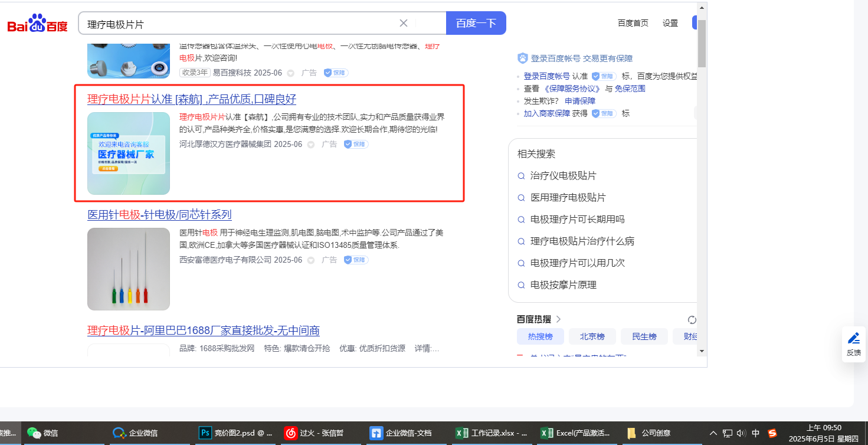Screen dimensions: 868x445
Task: Show hidden system tray icons chevron
Action: point(713,433)
